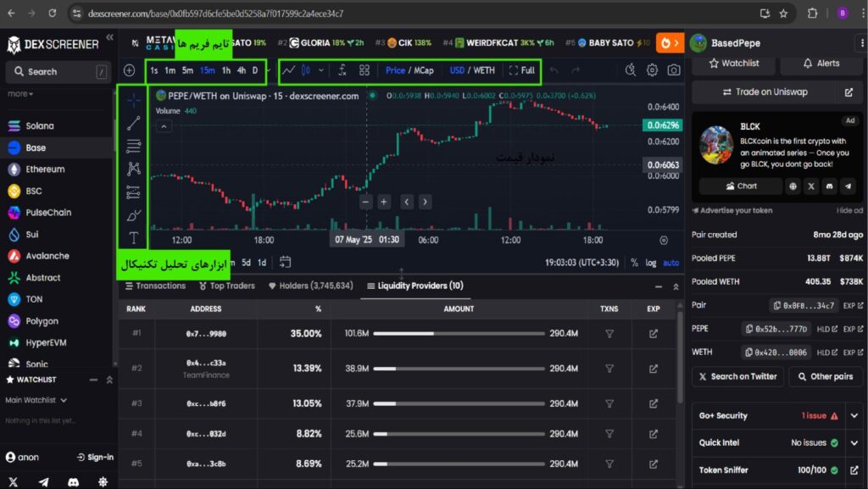Open the candlestick chart type icon
868x489 pixels.
(305, 70)
